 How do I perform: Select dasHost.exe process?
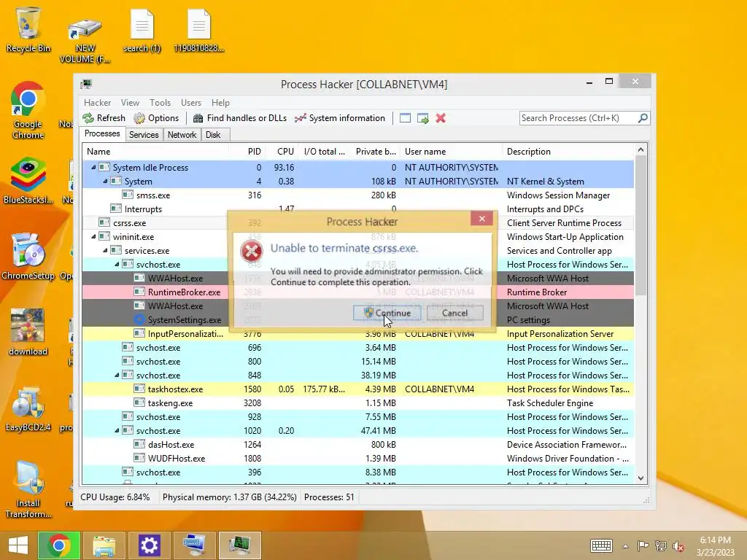(x=357, y=444)
